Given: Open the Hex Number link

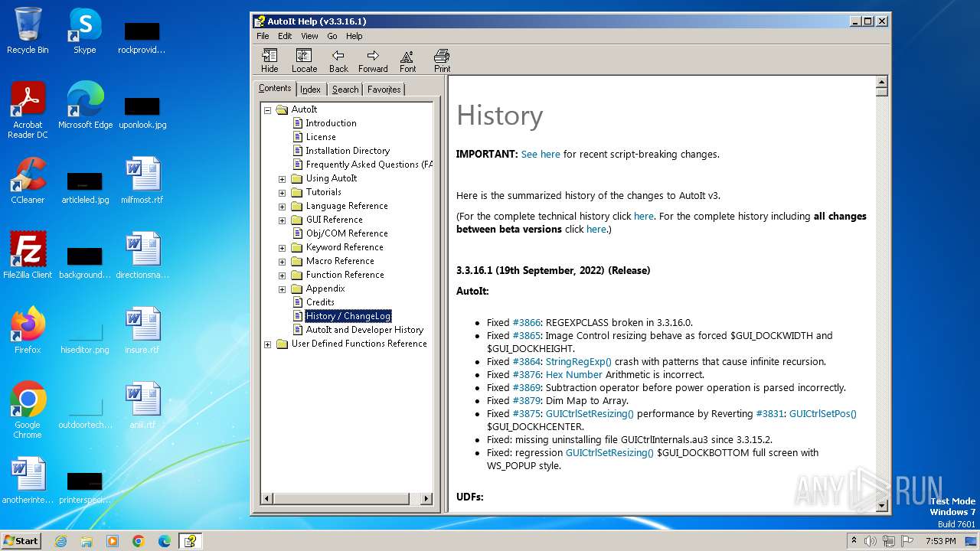Looking at the screenshot, I should 574,374.
